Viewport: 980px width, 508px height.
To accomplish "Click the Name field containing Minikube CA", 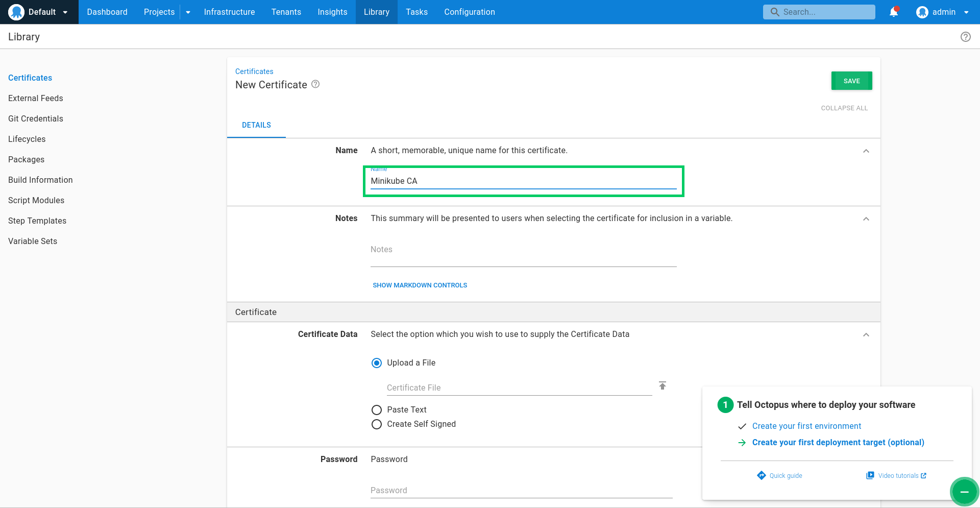I will pos(524,181).
